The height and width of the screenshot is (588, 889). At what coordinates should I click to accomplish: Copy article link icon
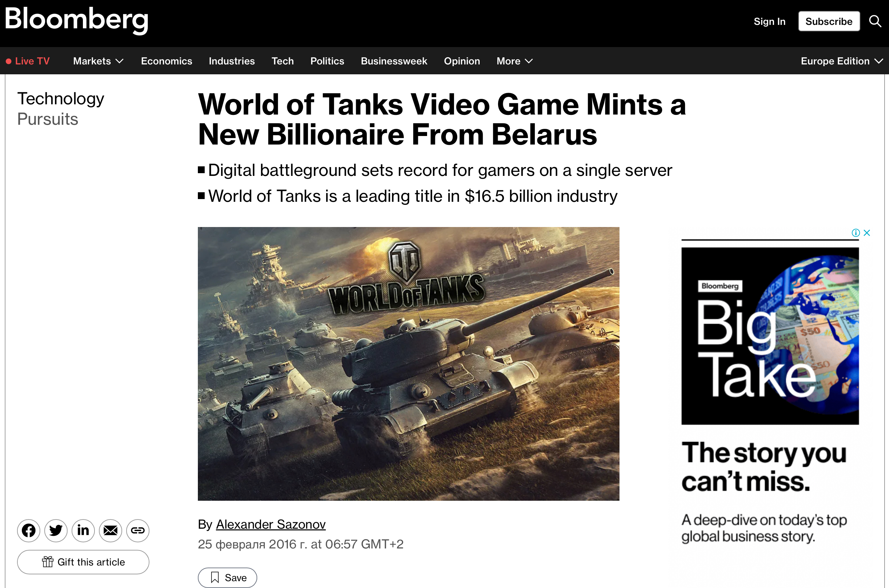pos(138,530)
